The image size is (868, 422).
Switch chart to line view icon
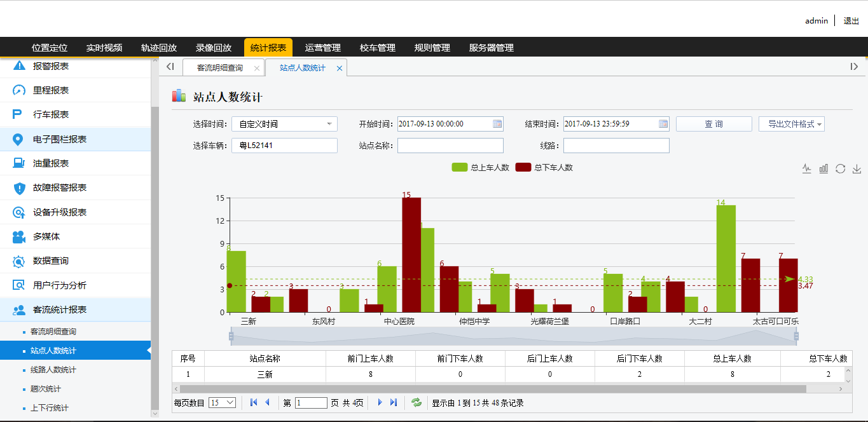(x=807, y=168)
